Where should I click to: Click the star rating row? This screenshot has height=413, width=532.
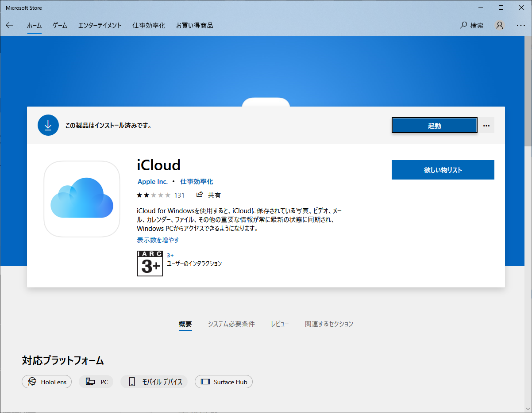(x=154, y=195)
